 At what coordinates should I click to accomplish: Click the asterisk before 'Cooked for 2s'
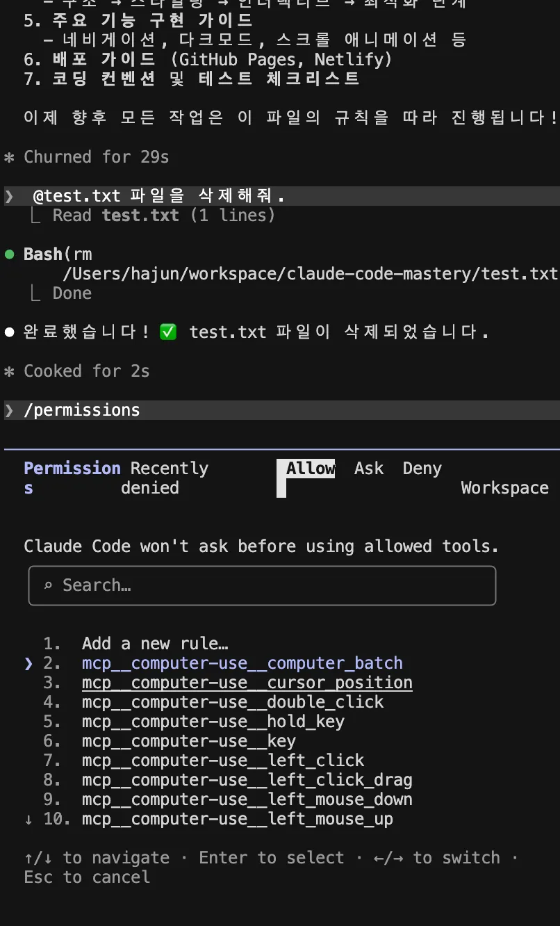click(9, 372)
